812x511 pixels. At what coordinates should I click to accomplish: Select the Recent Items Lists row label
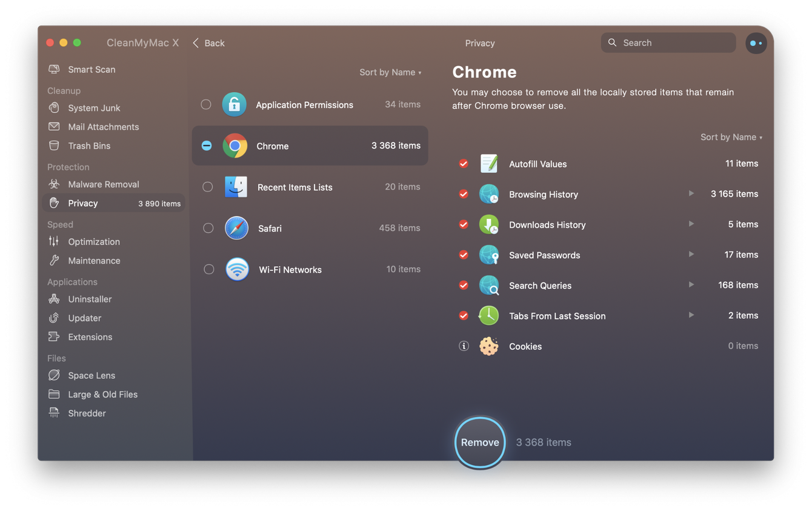point(295,187)
